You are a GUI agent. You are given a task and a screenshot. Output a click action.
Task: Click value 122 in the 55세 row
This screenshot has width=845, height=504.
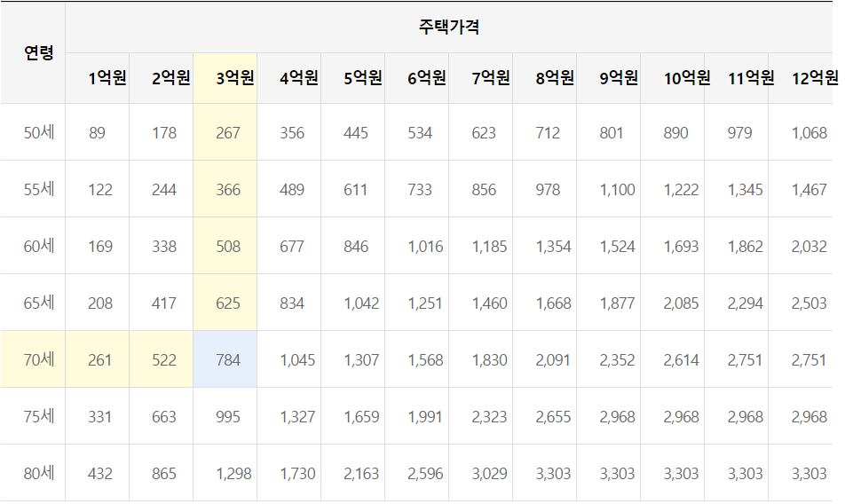(x=100, y=190)
